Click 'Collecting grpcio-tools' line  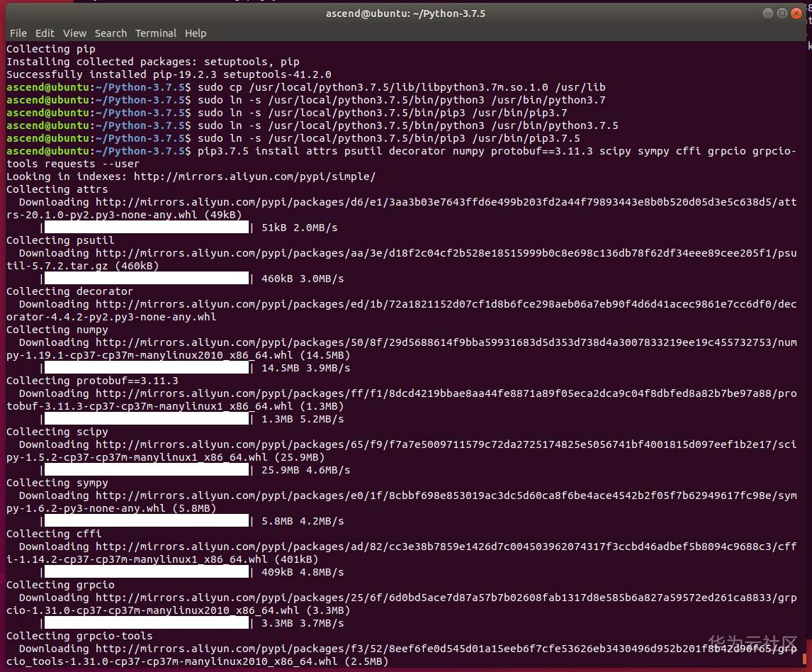coord(79,636)
